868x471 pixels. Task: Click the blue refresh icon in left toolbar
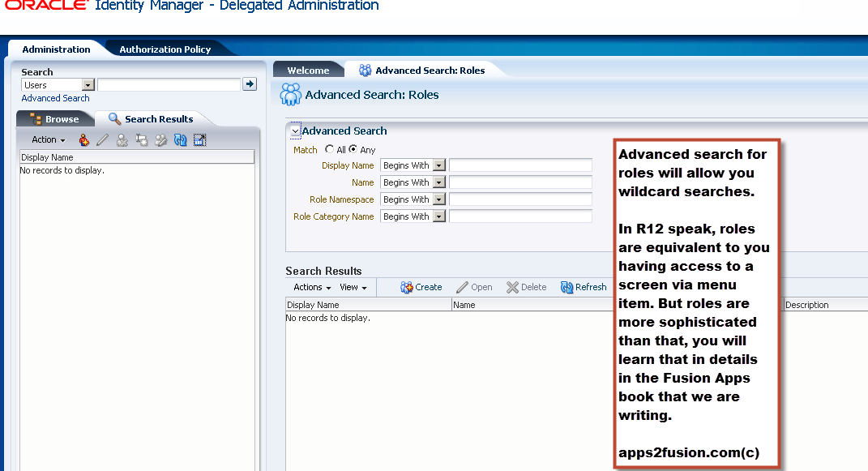click(181, 140)
